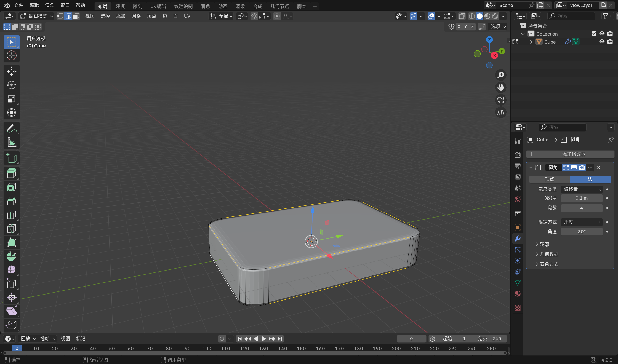Click the 添加修改器 button
Viewport: 618px width, 364px height.
[x=570, y=154]
